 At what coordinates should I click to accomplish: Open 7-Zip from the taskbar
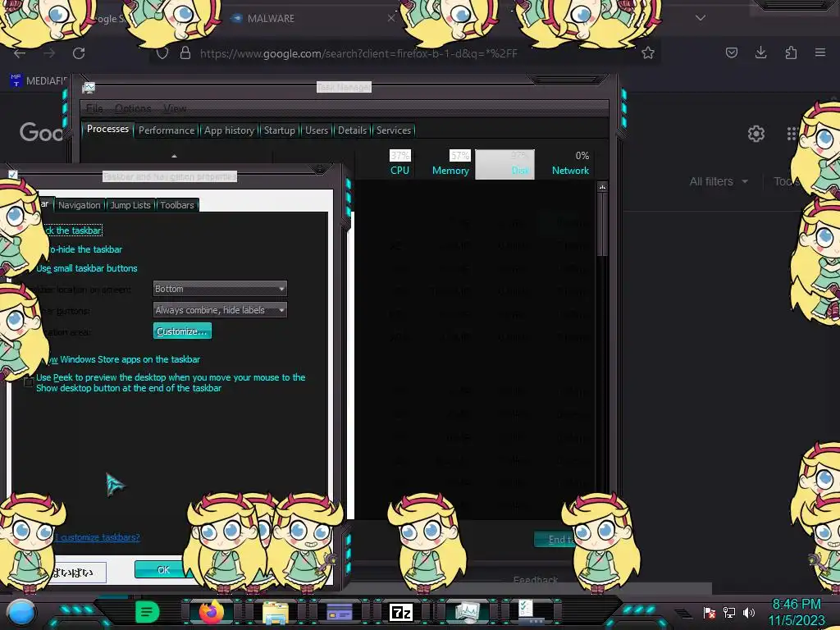pyautogui.click(x=401, y=612)
